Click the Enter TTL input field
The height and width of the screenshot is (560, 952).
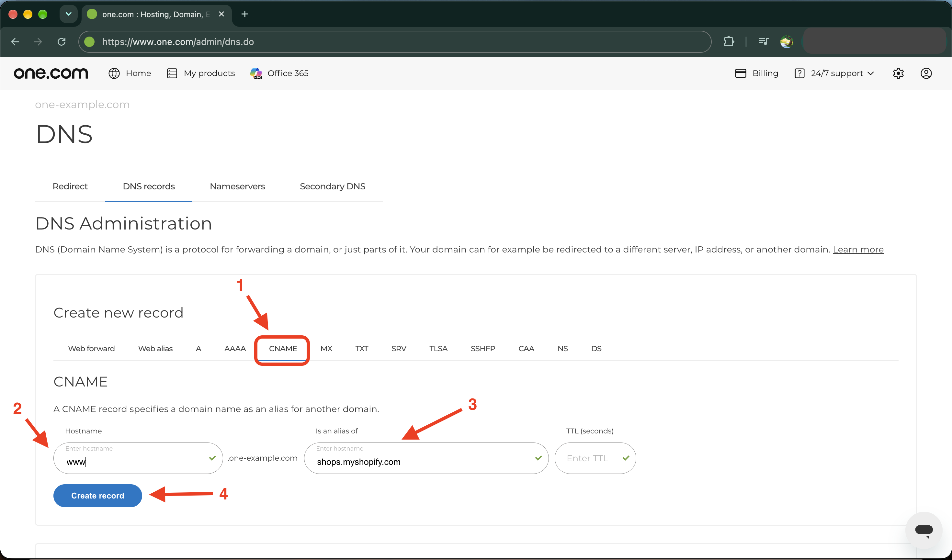(595, 458)
